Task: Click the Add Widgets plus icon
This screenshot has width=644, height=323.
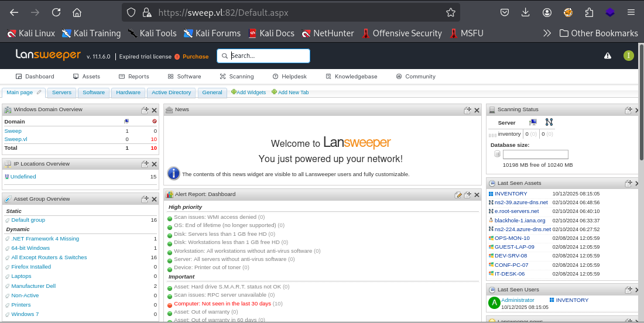Action: (x=234, y=92)
